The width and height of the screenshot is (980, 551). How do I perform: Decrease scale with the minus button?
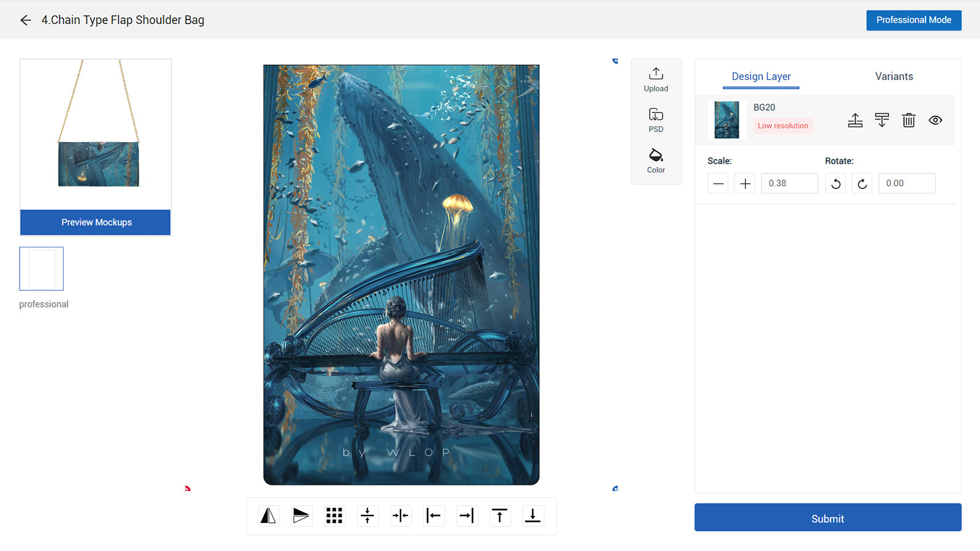pyautogui.click(x=718, y=183)
